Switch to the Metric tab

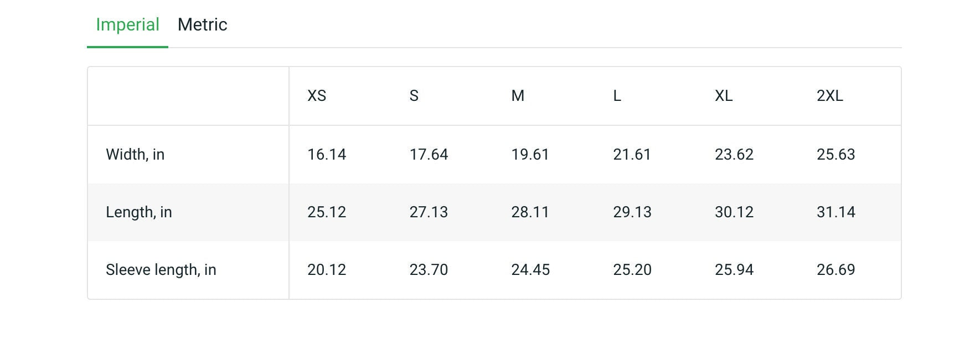click(202, 25)
